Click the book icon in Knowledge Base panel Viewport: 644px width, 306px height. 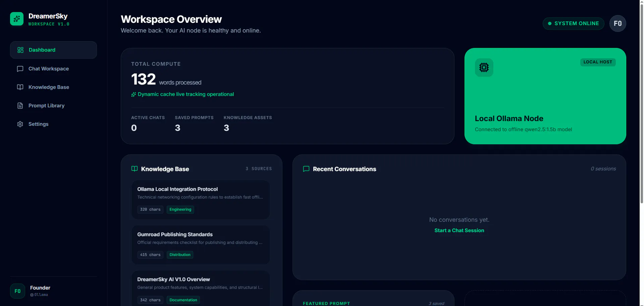click(x=135, y=169)
